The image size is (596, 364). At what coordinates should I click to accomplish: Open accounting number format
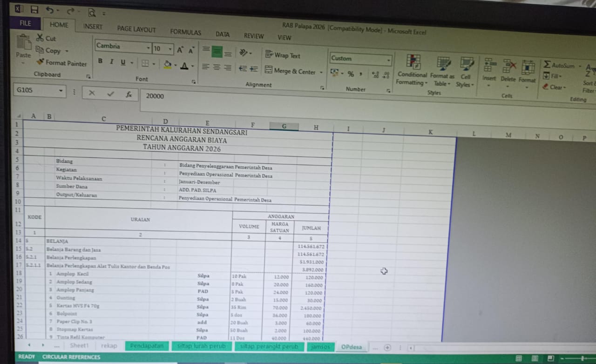(335, 73)
